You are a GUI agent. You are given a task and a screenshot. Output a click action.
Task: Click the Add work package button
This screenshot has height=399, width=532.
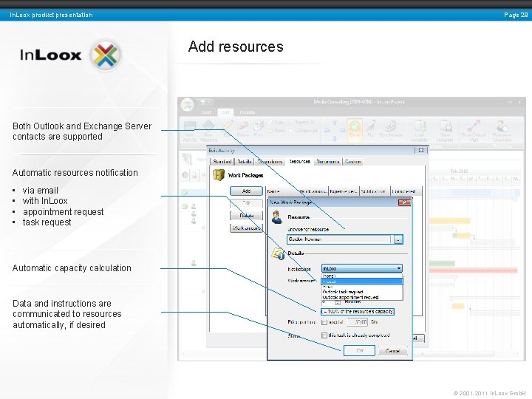[246, 191]
